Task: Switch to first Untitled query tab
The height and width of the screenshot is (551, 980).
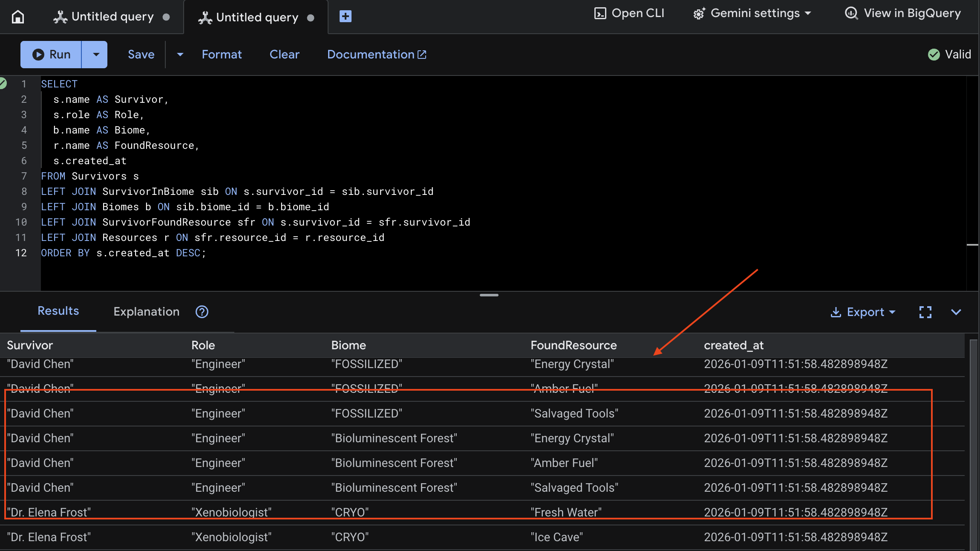Action: pos(112,17)
